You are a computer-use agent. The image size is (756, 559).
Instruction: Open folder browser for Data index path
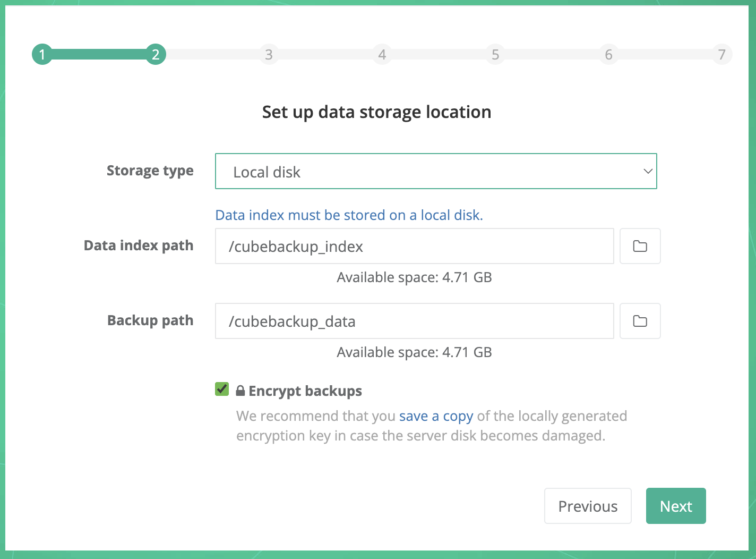[x=640, y=246]
